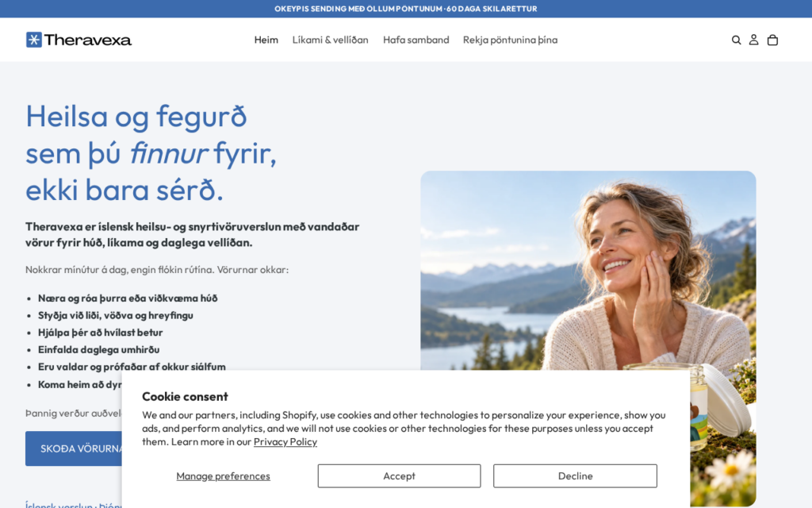The width and height of the screenshot is (812, 508).
Task: Accept cookies in the consent dialog
Action: point(400,476)
